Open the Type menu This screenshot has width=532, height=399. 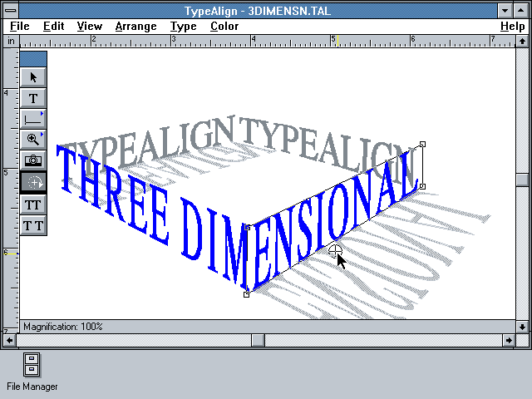[183, 27]
